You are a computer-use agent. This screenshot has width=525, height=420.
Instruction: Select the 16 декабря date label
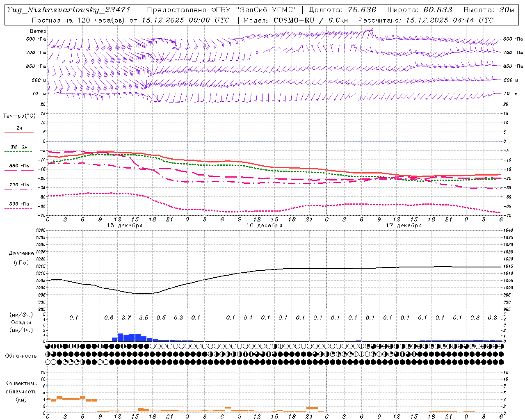264,226
